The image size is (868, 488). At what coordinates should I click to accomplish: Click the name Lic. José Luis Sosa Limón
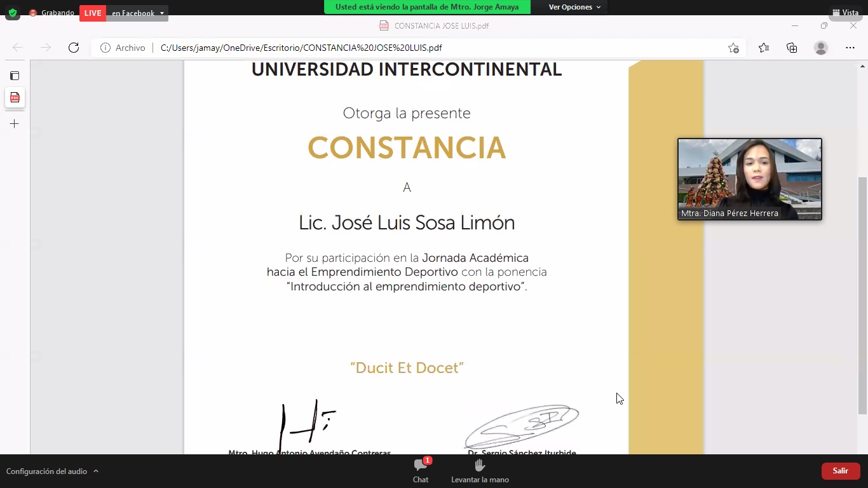[x=407, y=223]
